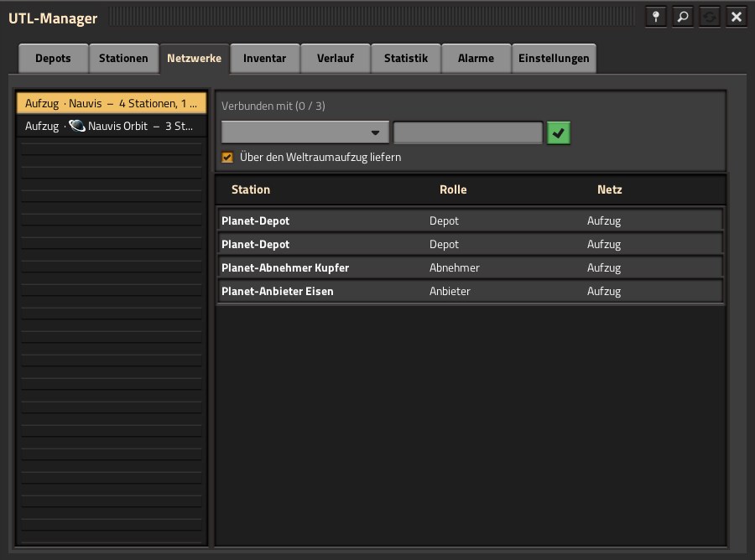Viewport: 755px width, 560px height.
Task: Click the pin icon in title bar
Action: pos(656,17)
